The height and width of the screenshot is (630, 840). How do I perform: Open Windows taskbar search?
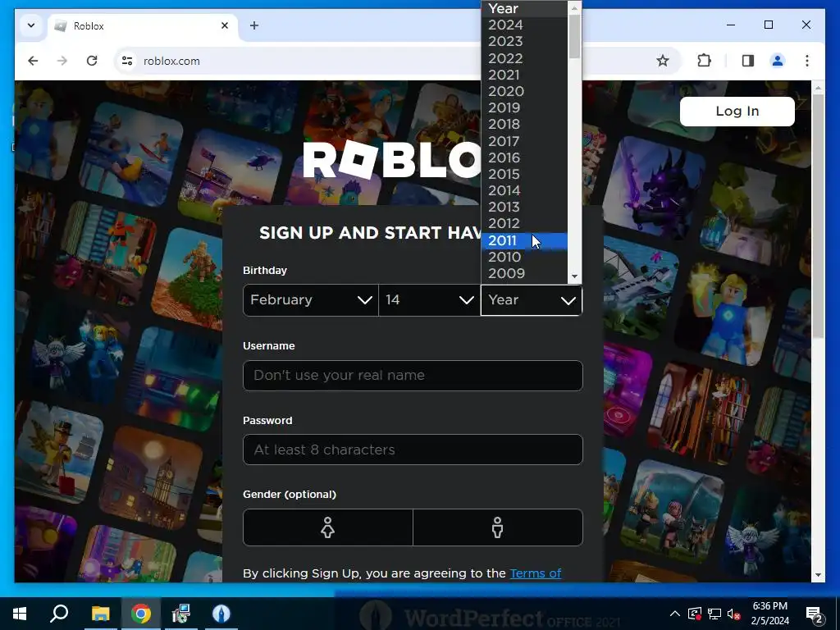(x=59, y=614)
